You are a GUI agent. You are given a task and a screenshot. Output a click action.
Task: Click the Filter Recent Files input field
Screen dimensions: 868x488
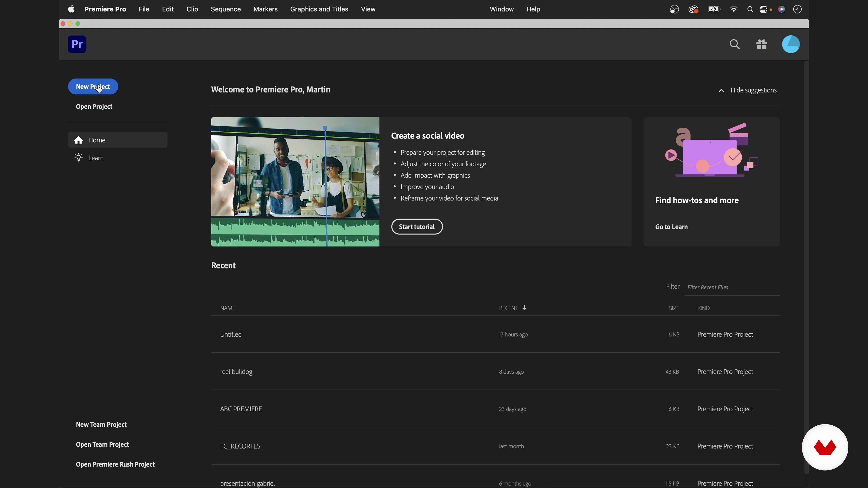[x=732, y=287]
